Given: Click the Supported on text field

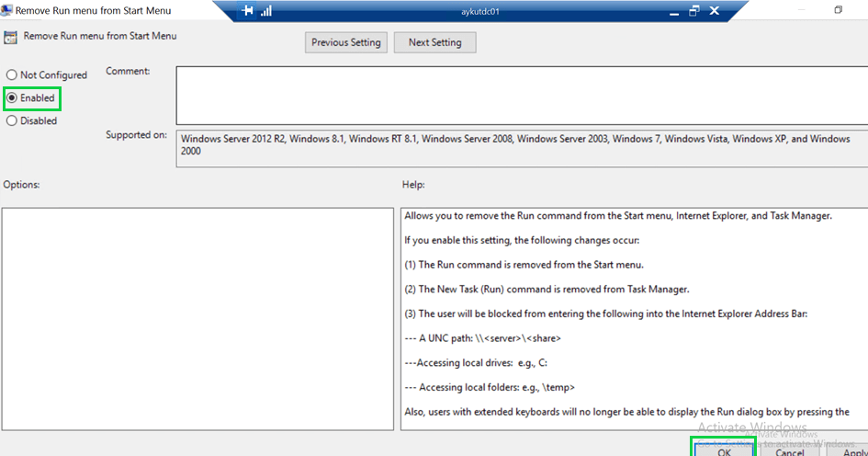Looking at the screenshot, I should [x=519, y=149].
